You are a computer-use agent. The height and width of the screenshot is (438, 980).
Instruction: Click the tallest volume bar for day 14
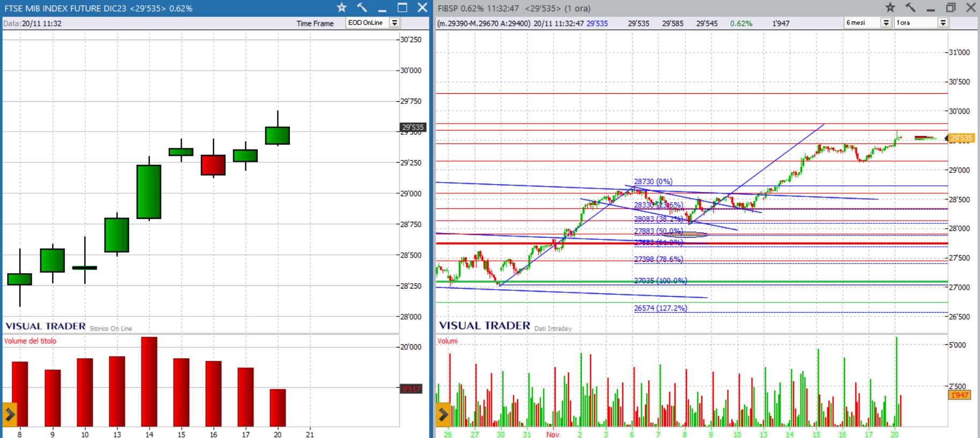pyautogui.click(x=149, y=381)
